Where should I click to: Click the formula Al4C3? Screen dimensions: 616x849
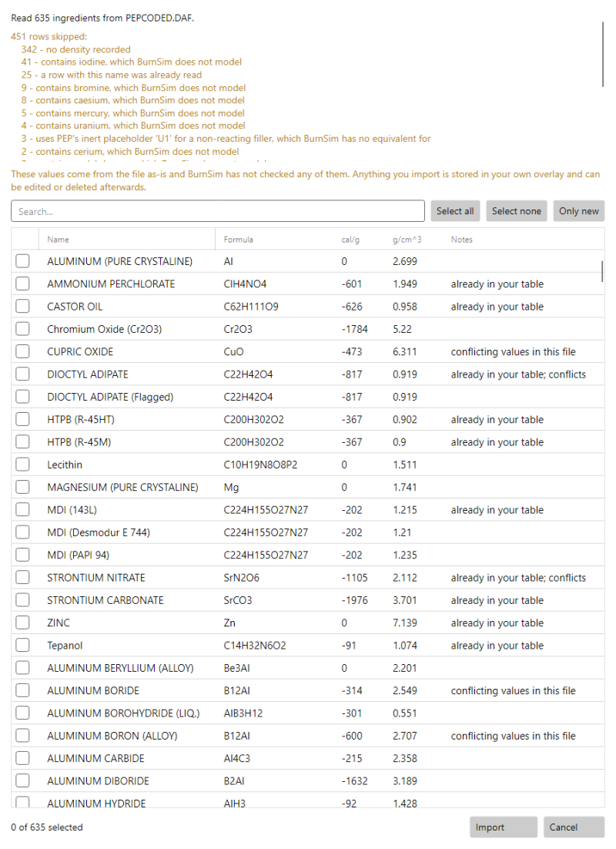(x=237, y=758)
